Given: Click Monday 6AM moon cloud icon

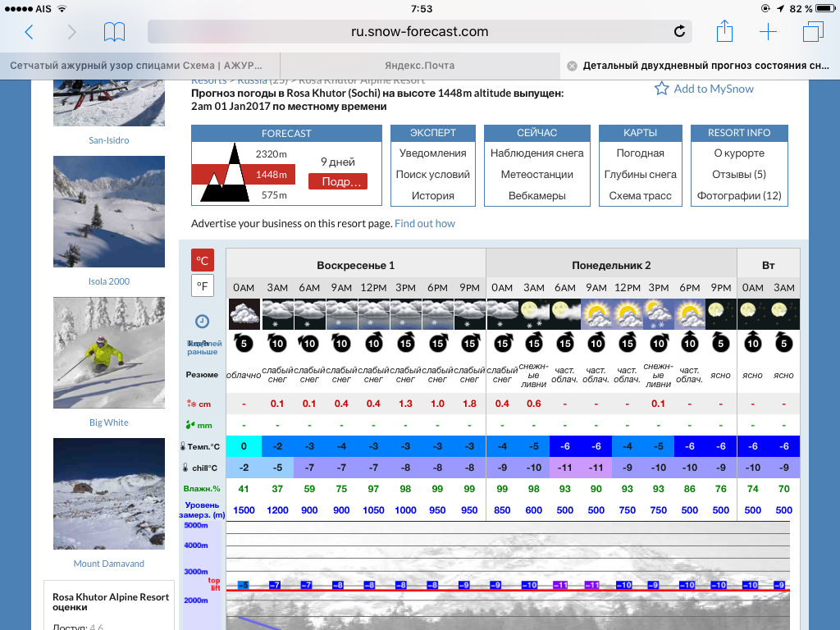Looking at the screenshot, I should click(565, 314).
